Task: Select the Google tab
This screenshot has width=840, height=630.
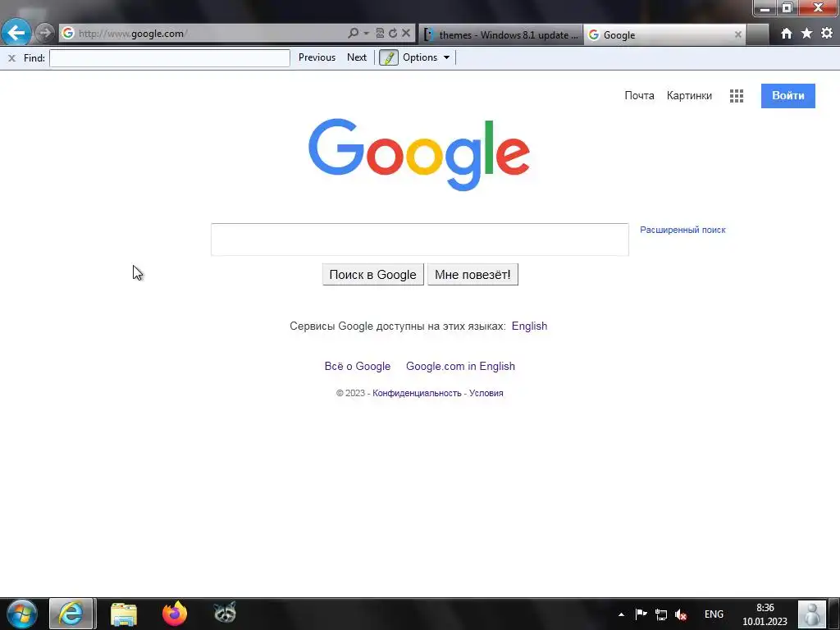Action: tap(664, 34)
